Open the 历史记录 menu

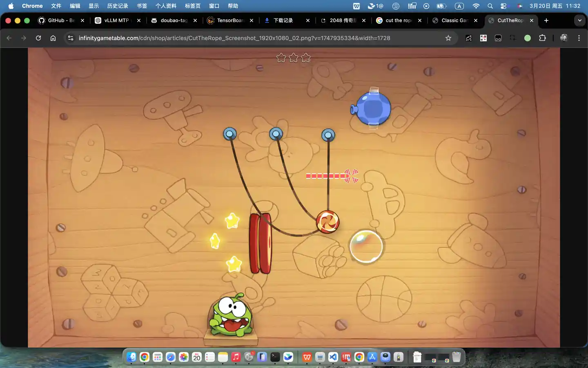coord(118,6)
